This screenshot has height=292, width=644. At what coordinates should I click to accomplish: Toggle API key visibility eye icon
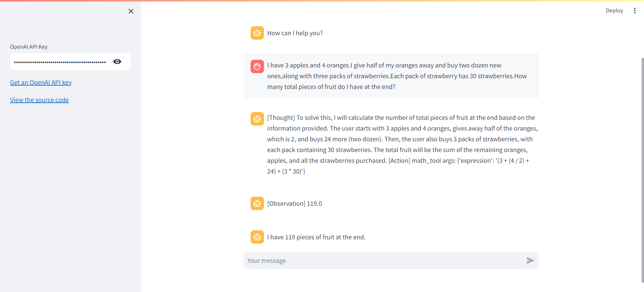click(117, 62)
